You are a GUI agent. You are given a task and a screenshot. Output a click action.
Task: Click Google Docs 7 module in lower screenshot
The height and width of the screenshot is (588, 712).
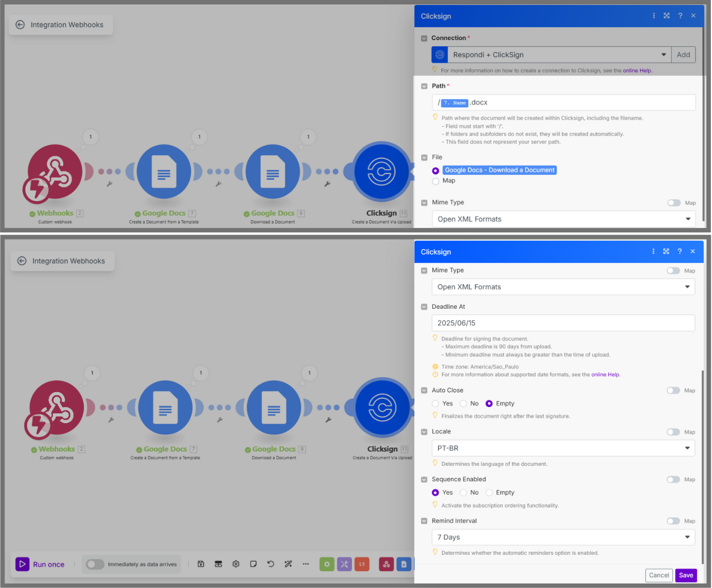coord(165,408)
